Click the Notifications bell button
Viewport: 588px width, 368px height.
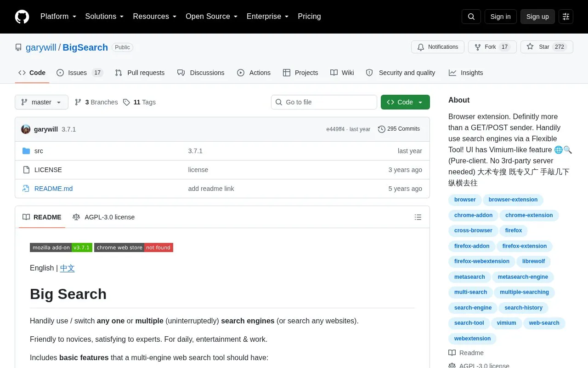point(438,47)
